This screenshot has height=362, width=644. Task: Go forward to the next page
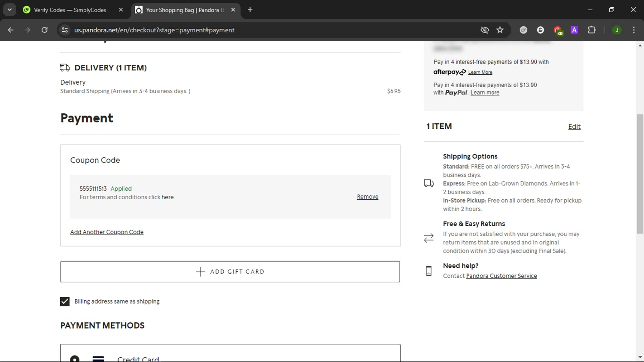[27, 30]
